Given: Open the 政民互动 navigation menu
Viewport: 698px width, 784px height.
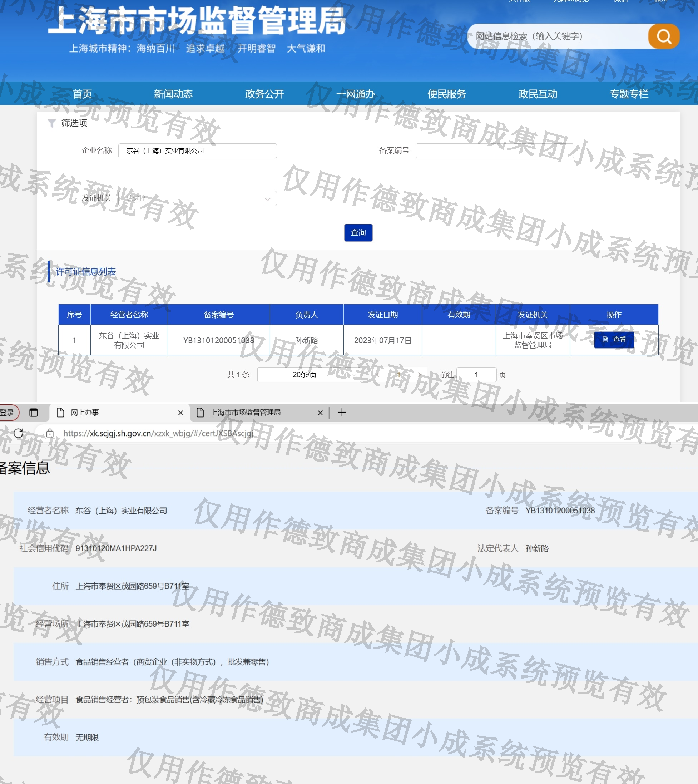Looking at the screenshot, I should pyautogui.click(x=538, y=94).
